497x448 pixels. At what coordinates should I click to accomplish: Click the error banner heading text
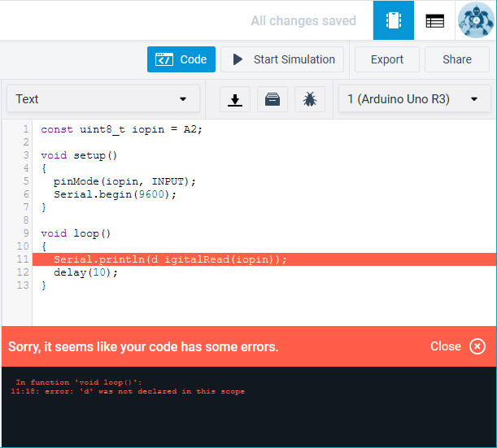pos(143,346)
